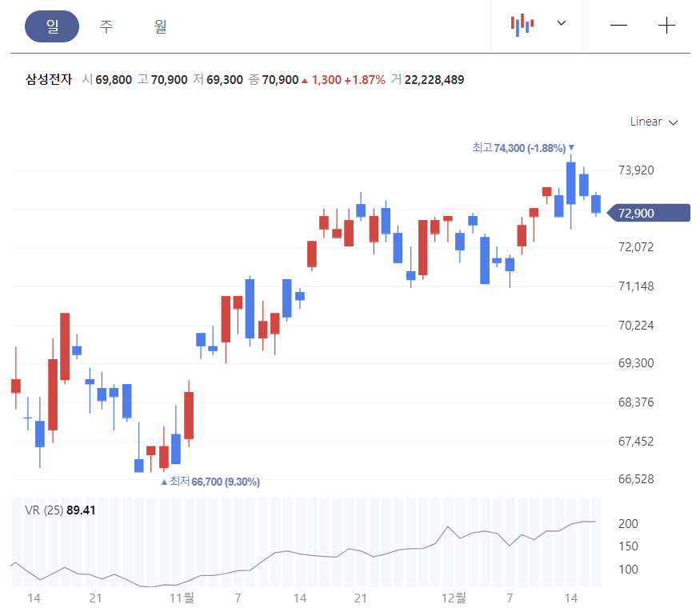Click the 71,148 price axis label
This screenshot has height=612, width=700.
click(636, 286)
